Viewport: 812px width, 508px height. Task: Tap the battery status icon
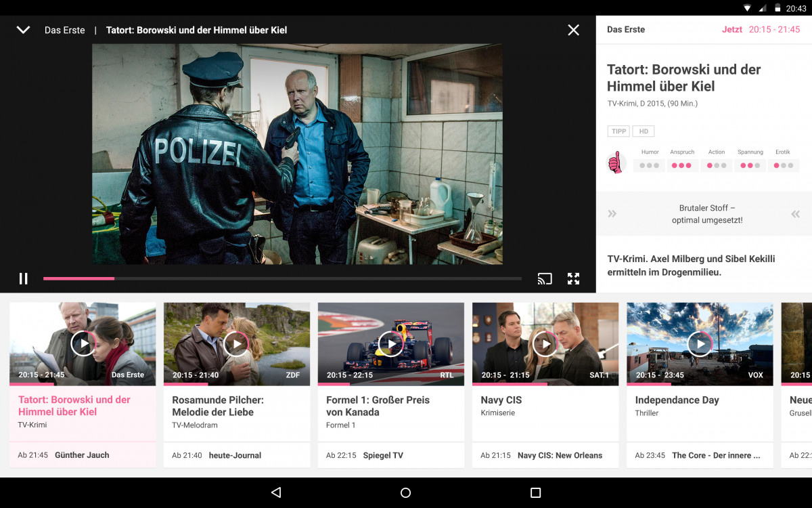pyautogui.click(x=778, y=8)
